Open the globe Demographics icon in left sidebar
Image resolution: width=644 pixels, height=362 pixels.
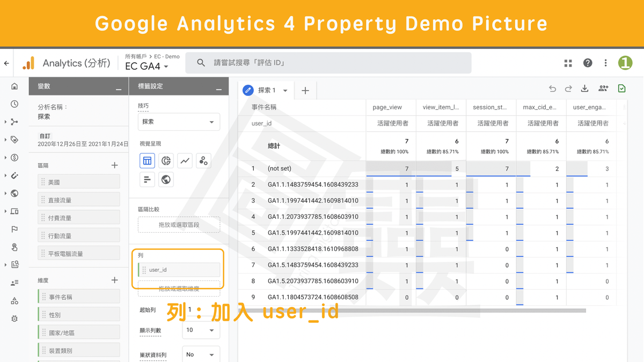14,194
